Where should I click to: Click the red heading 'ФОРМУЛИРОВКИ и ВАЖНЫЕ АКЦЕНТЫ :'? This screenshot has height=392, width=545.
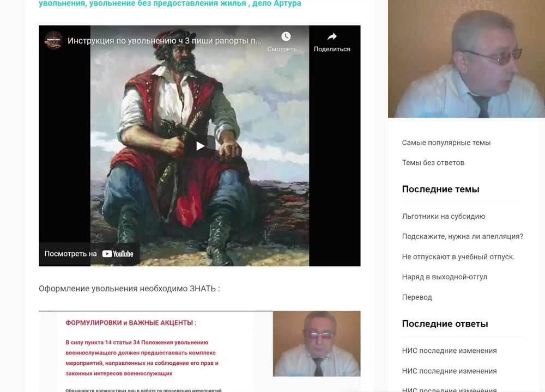click(x=131, y=323)
